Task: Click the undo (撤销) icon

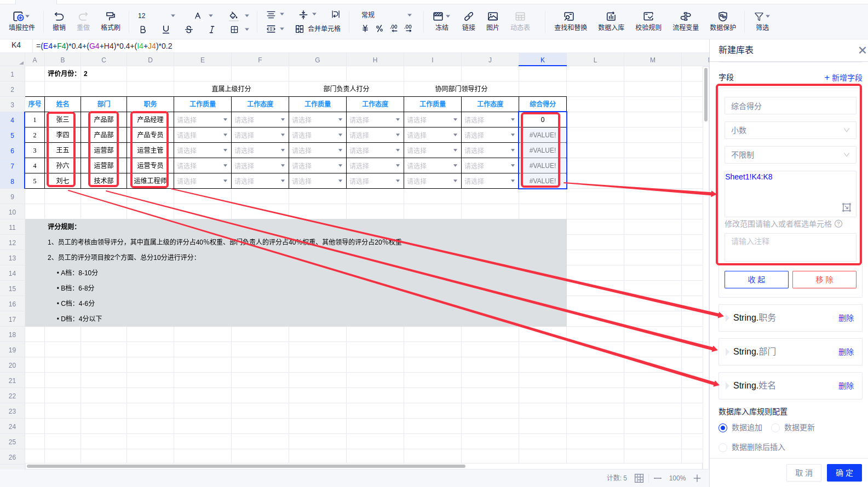Action: [x=59, y=16]
